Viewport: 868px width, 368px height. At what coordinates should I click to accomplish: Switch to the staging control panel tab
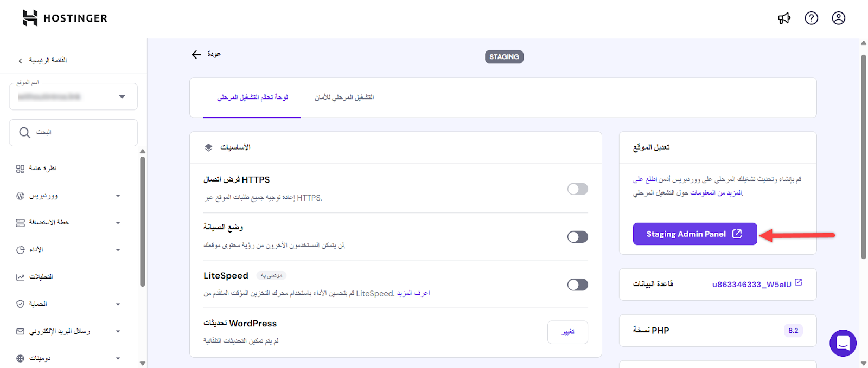pos(252,98)
